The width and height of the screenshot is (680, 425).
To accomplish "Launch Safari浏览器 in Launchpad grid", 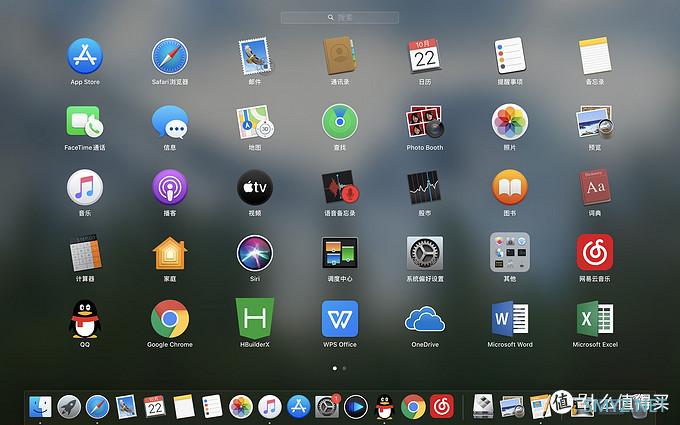I will [170, 56].
